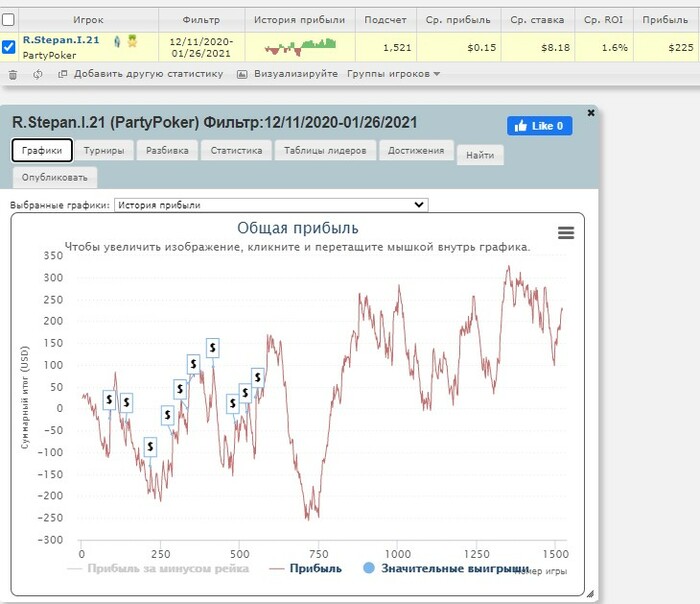Sort by 'Игрок' column header
The width and height of the screenshot is (700, 604).
click(88, 20)
